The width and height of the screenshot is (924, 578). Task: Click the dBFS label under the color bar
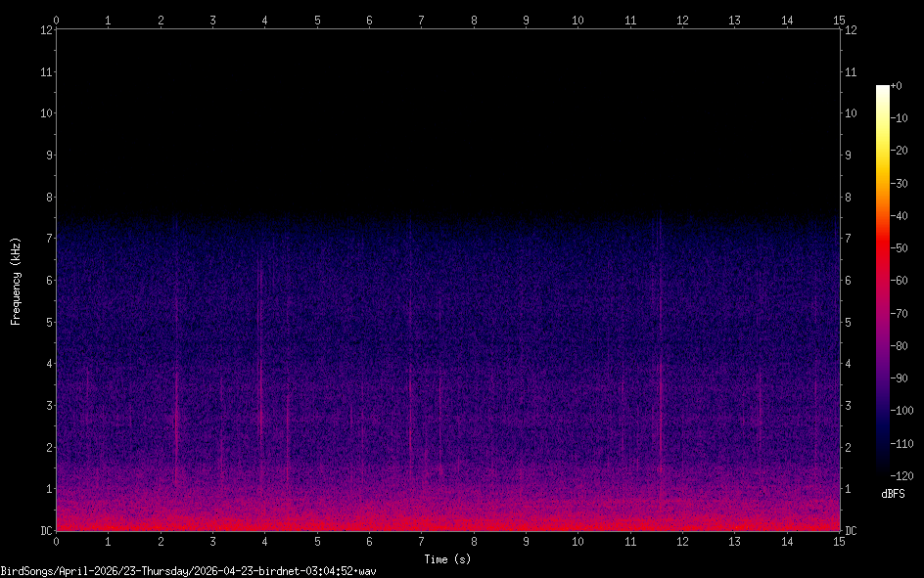tap(893, 494)
